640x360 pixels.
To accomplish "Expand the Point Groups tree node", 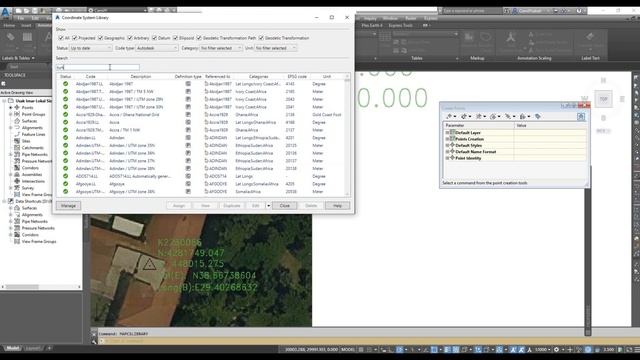I will 11,114.
